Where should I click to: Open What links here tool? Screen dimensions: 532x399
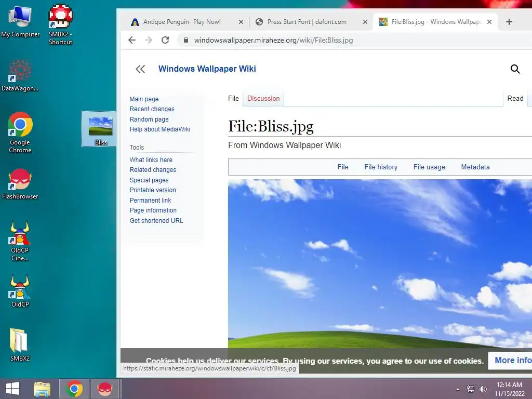[x=151, y=159]
